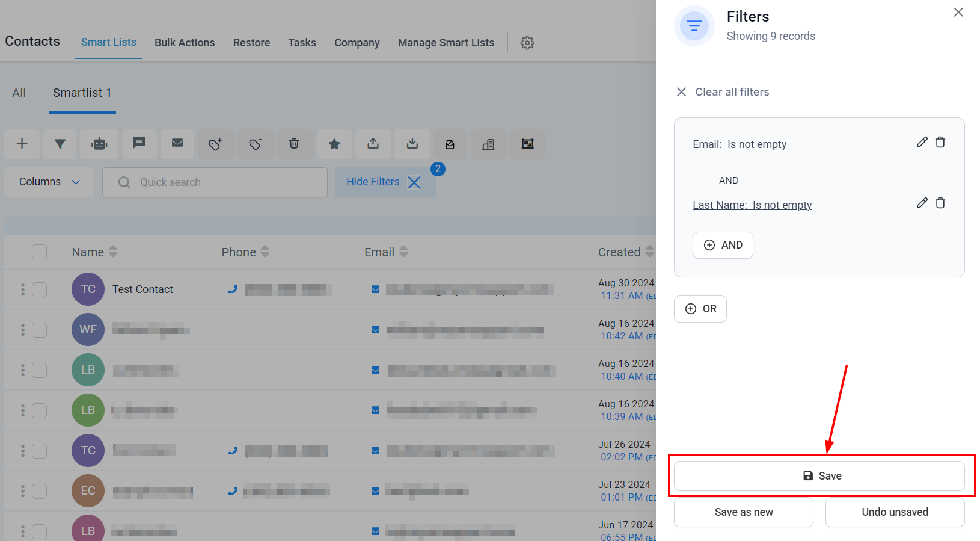Open the Company tab
The width and height of the screenshot is (980, 541).
point(357,43)
